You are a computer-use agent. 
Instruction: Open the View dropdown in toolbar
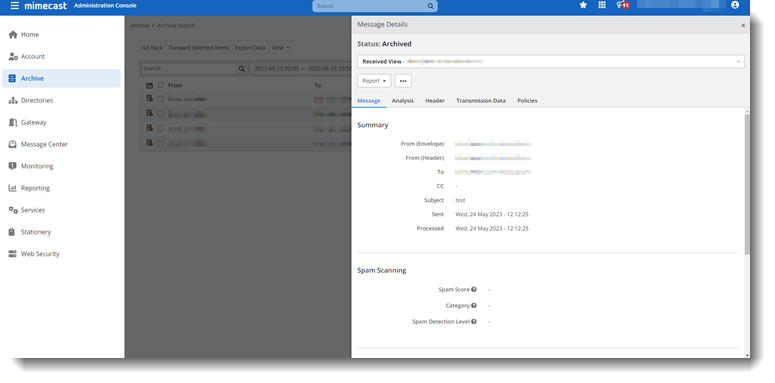(280, 48)
